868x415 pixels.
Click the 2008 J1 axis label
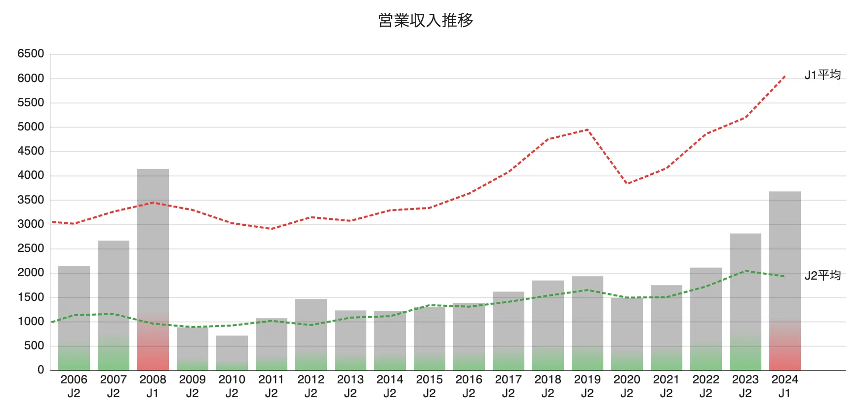pos(153,386)
